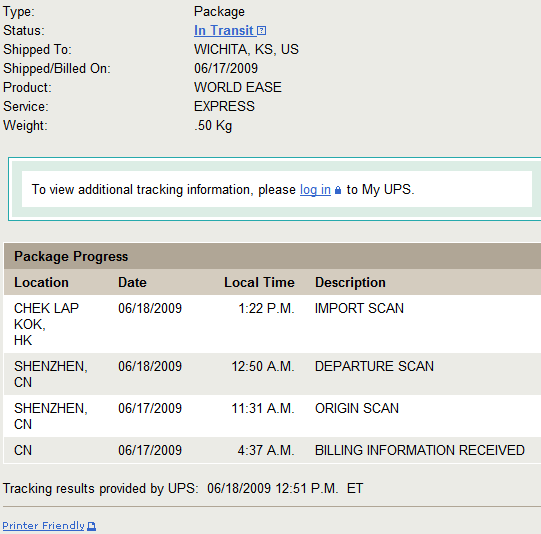This screenshot has height=534, width=541.
Task: Click the Date column header
Action: (132, 283)
